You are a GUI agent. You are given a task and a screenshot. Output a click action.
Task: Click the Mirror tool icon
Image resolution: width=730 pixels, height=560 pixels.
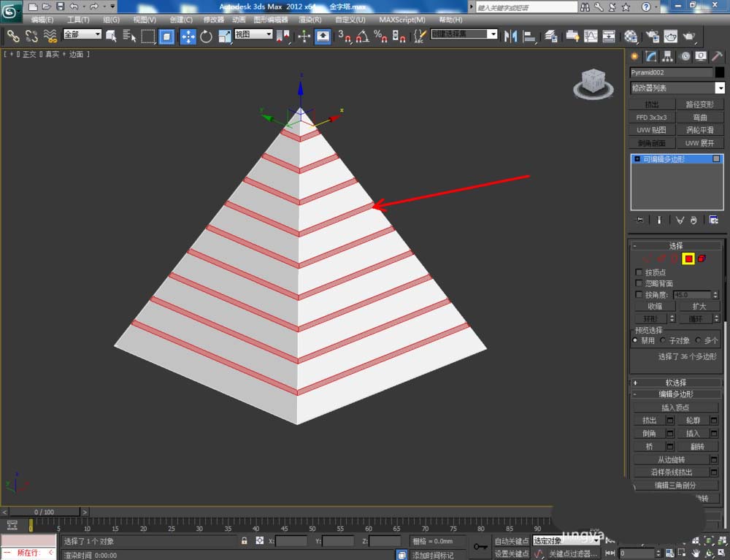510,37
